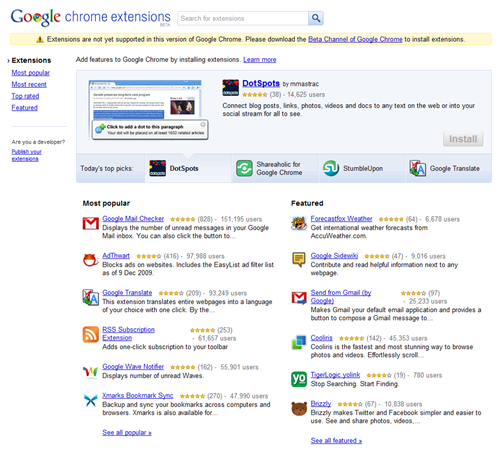Click the Extensions sidebar heading
This screenshot has height=451, width=500.
click(31, 60)
